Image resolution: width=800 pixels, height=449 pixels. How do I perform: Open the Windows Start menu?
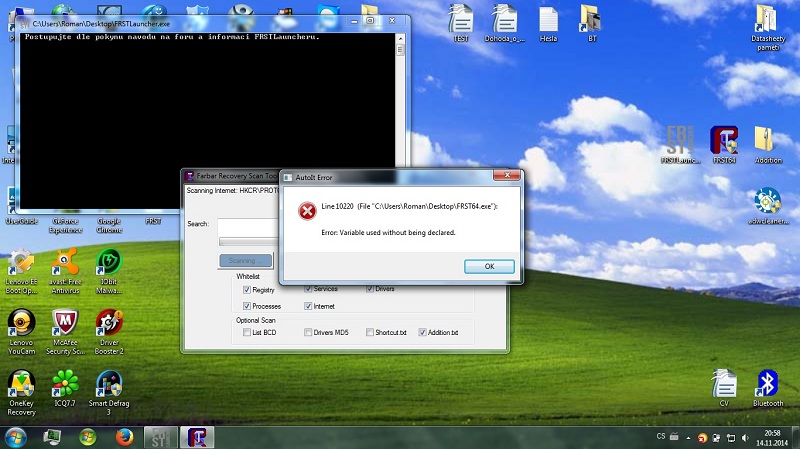click(15, 437)
